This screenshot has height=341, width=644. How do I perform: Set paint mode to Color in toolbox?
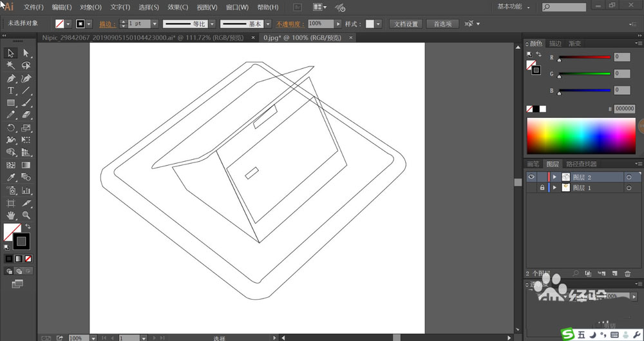[8, 258]
